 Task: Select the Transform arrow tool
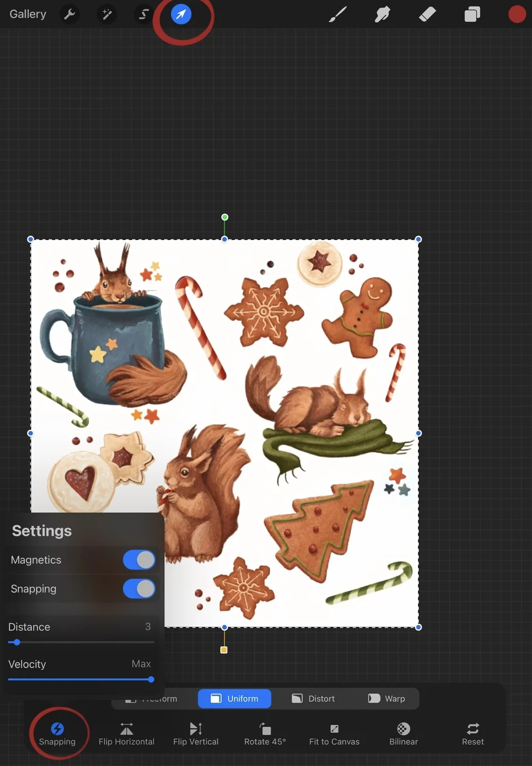(x=181, y=14)
